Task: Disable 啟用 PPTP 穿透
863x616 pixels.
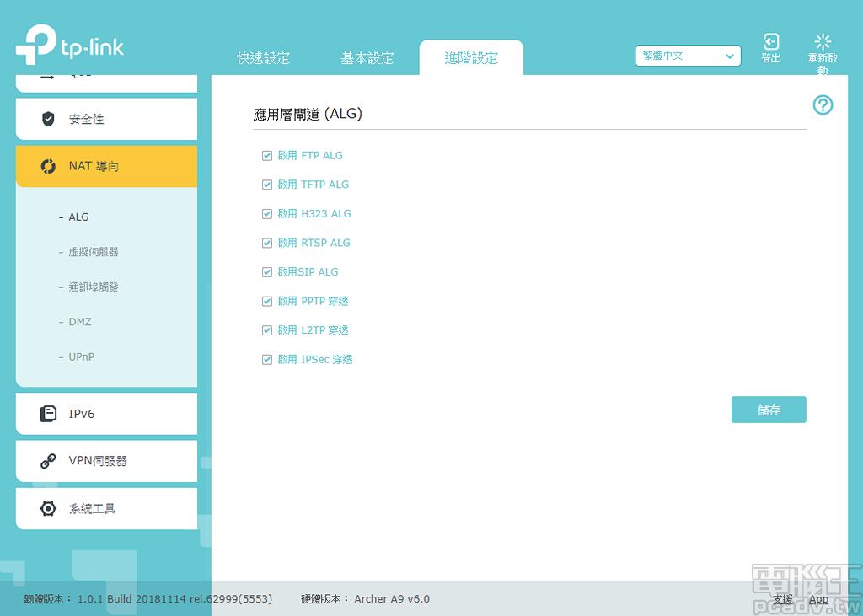Action: 266,301
